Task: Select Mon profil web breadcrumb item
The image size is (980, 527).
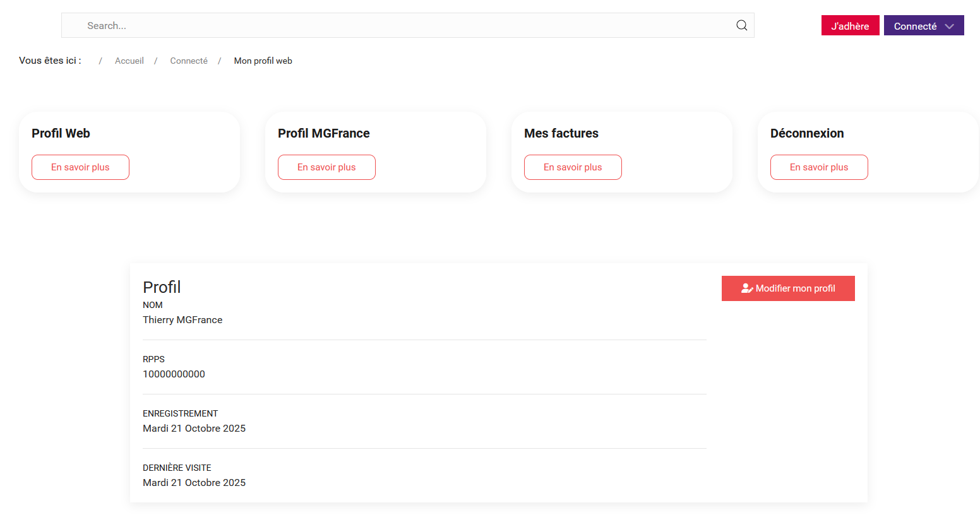Action: pos(263,61)
